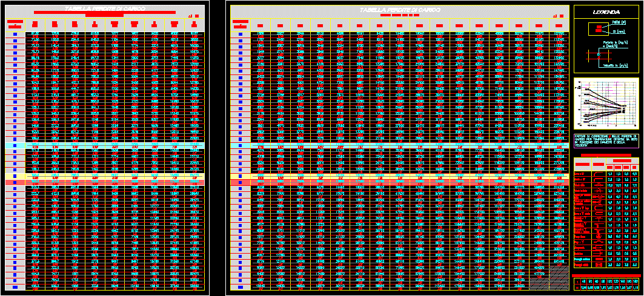This screenshot has width=644, height=296.
Task: Select the pipe bend symbol in the fittings table's first row
Action: (599, 173)
